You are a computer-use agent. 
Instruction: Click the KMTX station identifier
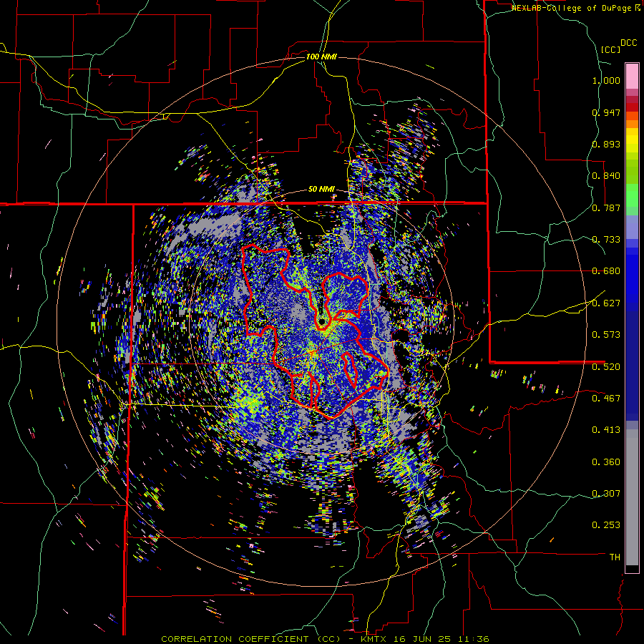[x=374, y=639]
